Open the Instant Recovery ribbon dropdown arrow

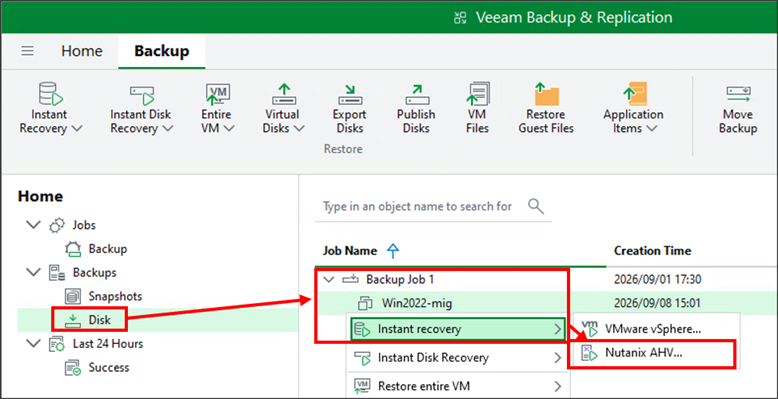(76, 128)
